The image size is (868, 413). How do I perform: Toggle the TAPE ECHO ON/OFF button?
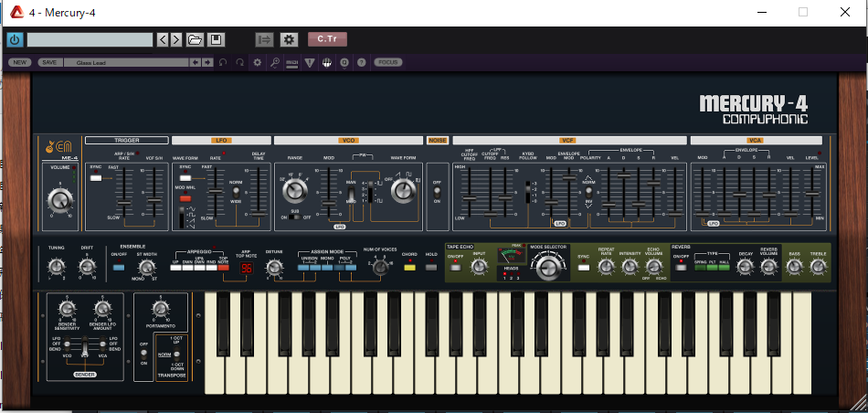coord(456,268)
